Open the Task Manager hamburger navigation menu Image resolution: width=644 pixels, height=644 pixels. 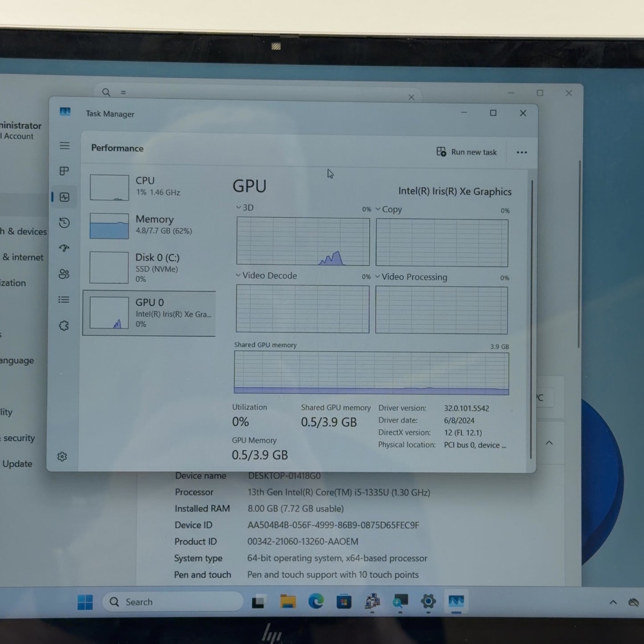click(65, 146)
